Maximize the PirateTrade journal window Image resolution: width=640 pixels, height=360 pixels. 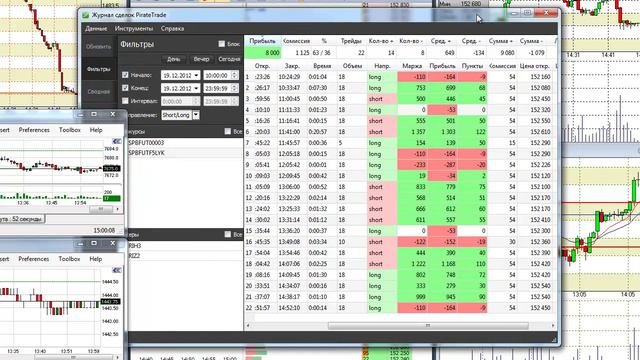coord(527,13)
